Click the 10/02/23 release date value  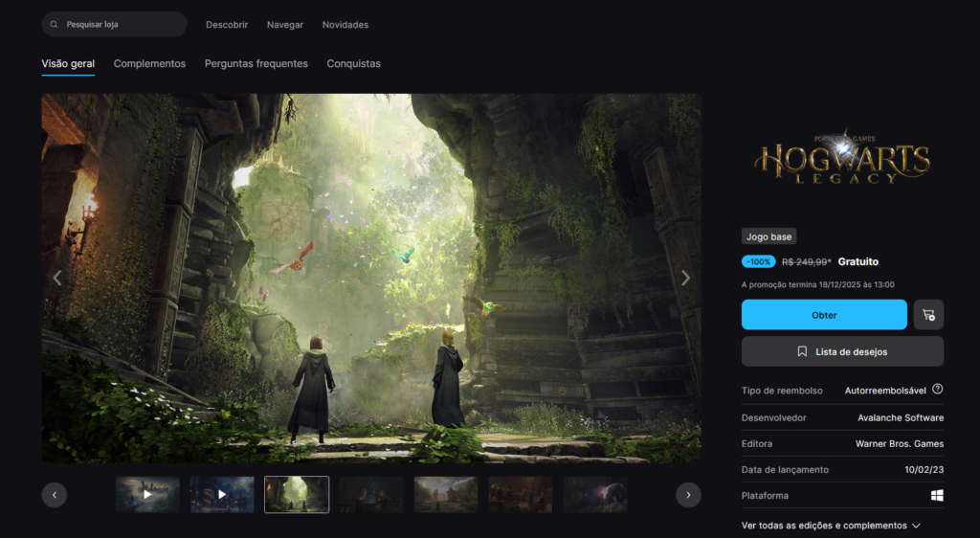coord(924,470)
